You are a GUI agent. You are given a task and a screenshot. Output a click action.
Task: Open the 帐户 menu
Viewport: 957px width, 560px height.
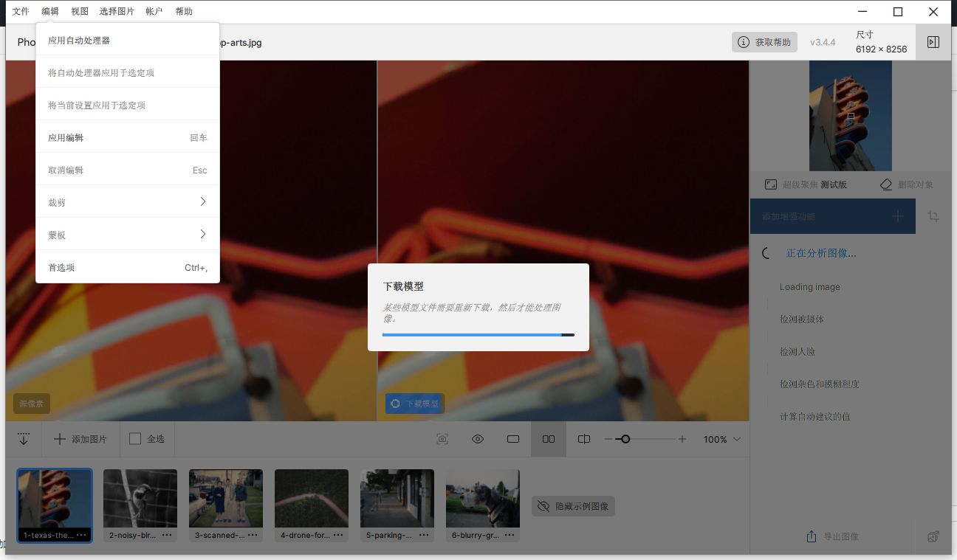[154, 11]
